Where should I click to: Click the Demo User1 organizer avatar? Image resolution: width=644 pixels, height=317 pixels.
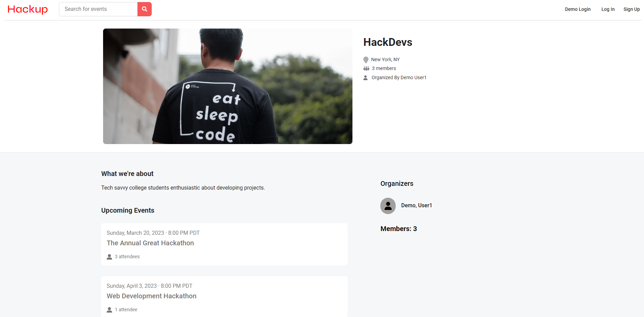click(388, 206)
